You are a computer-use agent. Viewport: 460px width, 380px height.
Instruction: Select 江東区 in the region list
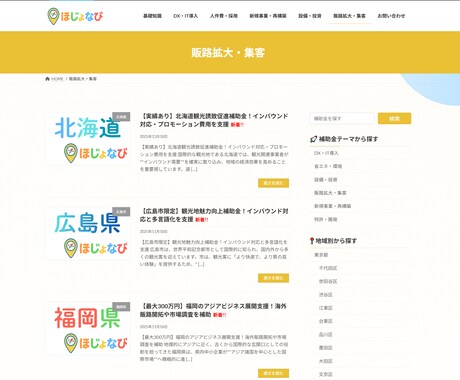coord(326,308)
